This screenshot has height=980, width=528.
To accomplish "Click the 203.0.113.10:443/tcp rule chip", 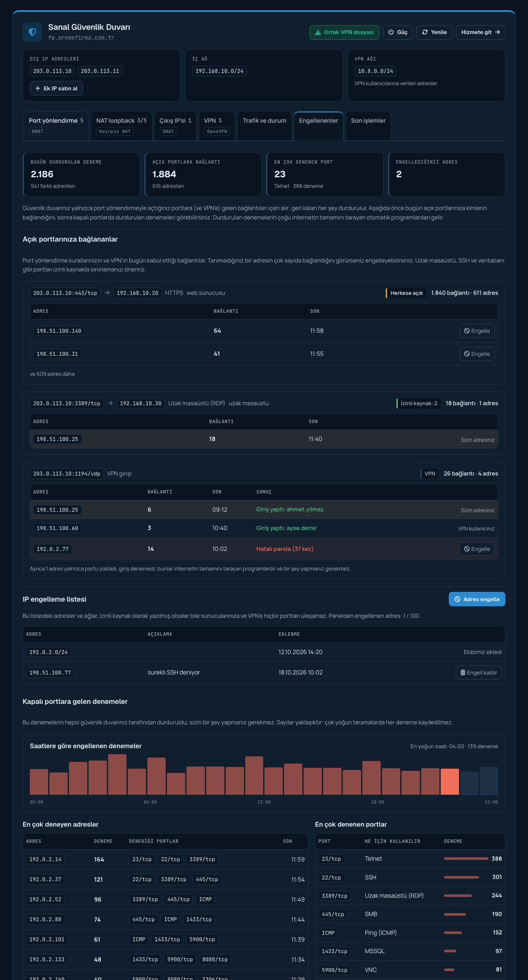I will point(65,293).
